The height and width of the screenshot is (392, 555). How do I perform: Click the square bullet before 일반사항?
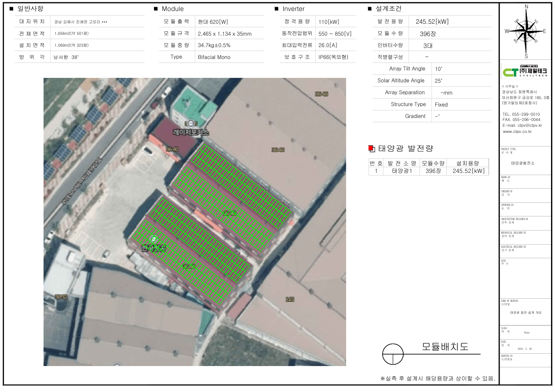pos(11,9)
